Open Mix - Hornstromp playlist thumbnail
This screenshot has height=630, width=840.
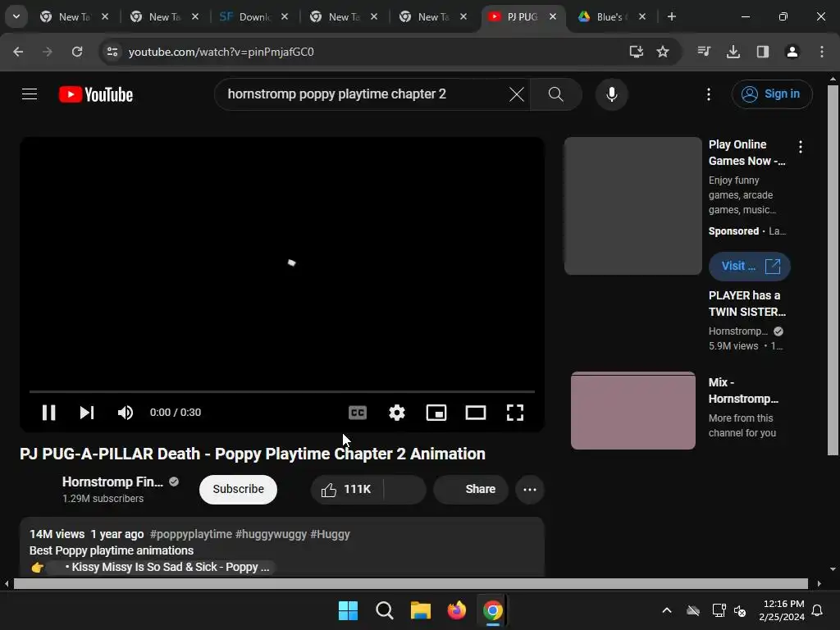click(x=632, y=410)
